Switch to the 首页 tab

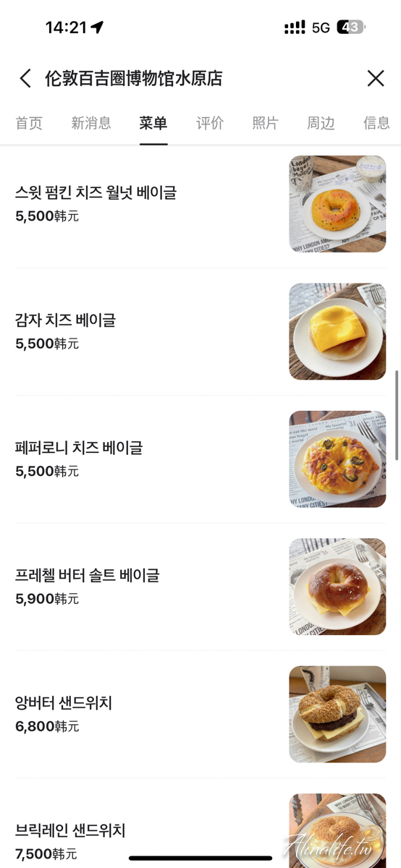click(29, 123)
